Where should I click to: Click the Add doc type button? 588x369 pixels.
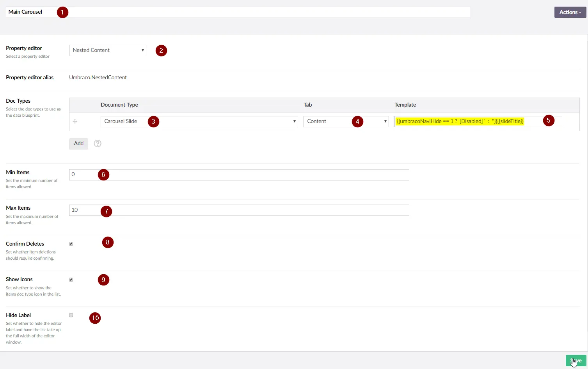(x=78, y=144)
